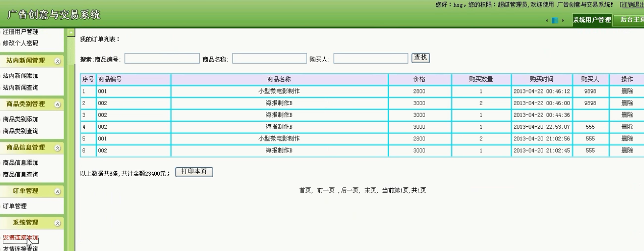Viewport: 644px width, 251px height.
Task: Click the blue panel icon near tabs
Action: tap(555, 21)
